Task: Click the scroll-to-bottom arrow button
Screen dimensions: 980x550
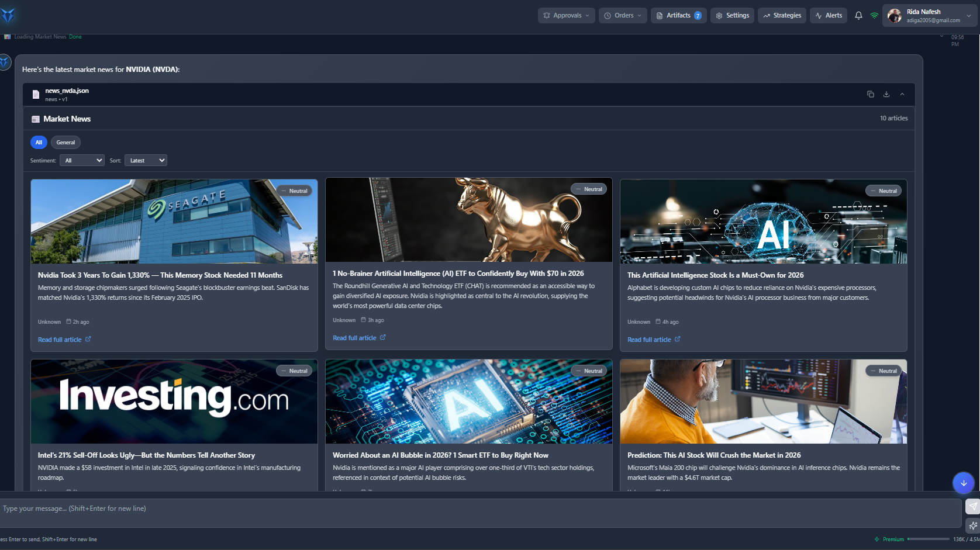Action: click(964, 483)
